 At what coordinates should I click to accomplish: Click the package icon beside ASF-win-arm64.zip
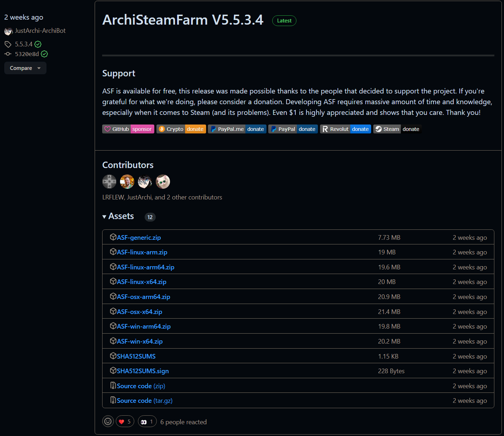[113, 326]
